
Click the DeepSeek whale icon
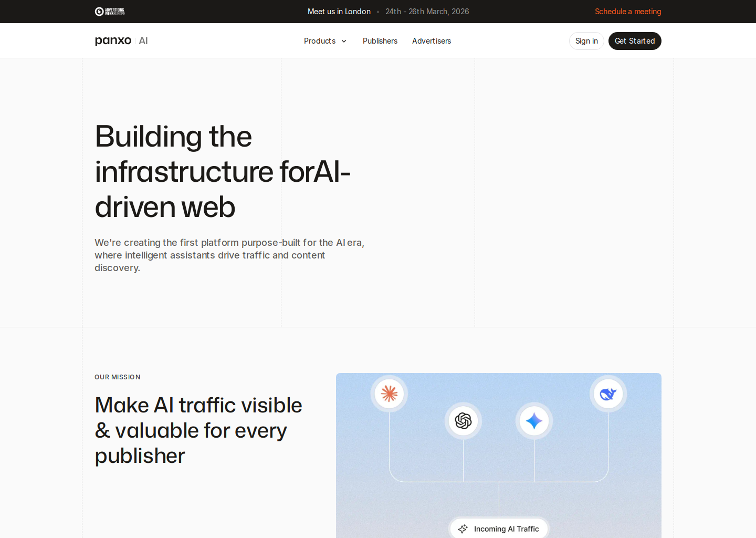click(x=607, y=394)
